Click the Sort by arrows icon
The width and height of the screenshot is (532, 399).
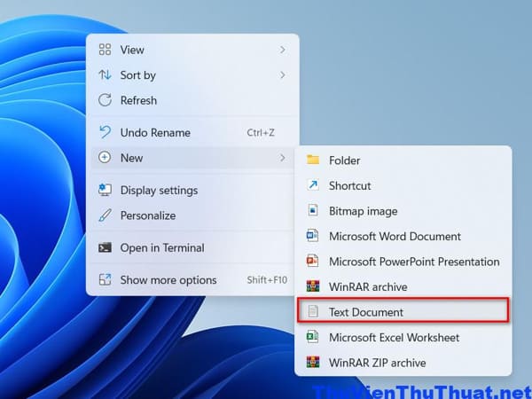coord(105,74)
